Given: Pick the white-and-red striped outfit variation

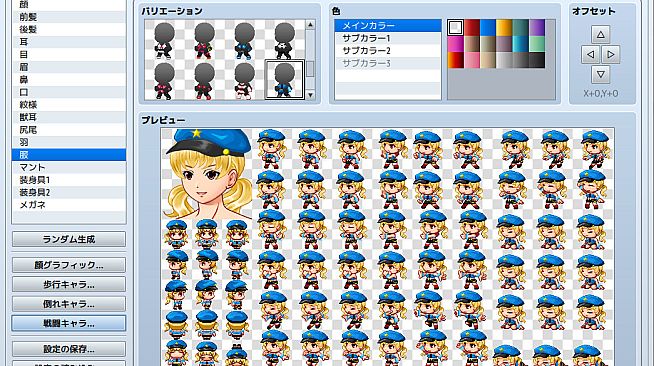Looking at the screenshot, I should point(244,80).
